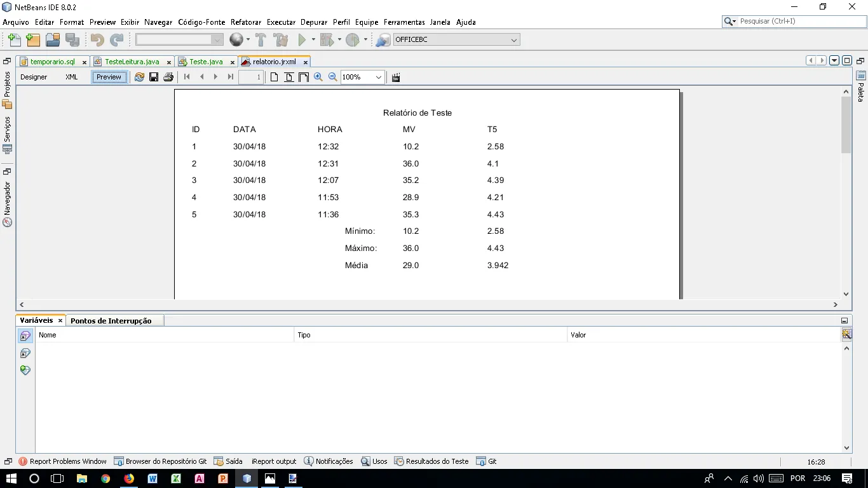Zoom in on the report preview
Screen dimensions: 868x488
click(x=318, y=77)
